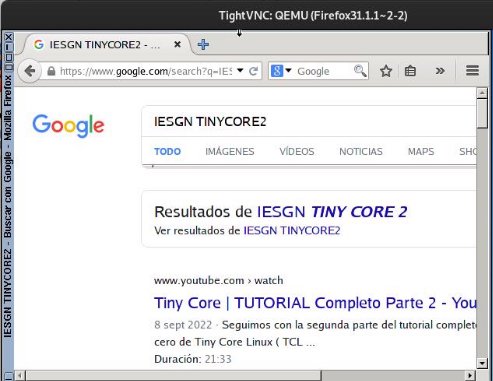Reload the page with the refresh icon
The height and width of the screenshot is (381, 493).
pos(253,71)
